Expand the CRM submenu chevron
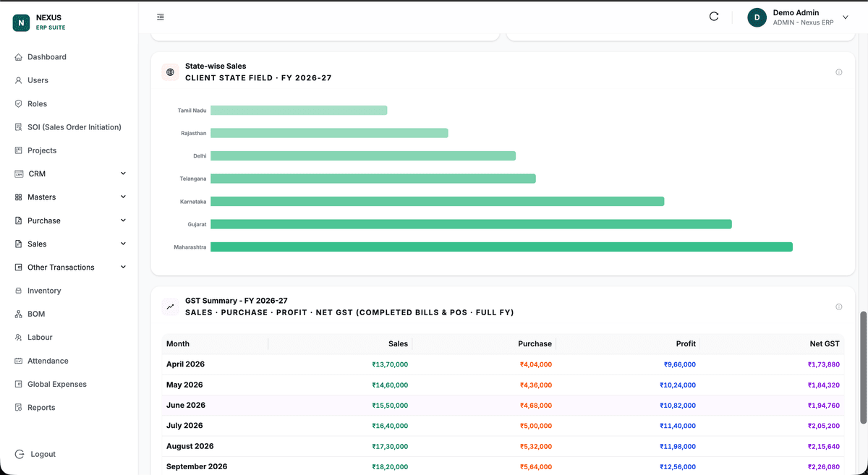The height and width of the screenshot is (475, 868). coord(123,174)
